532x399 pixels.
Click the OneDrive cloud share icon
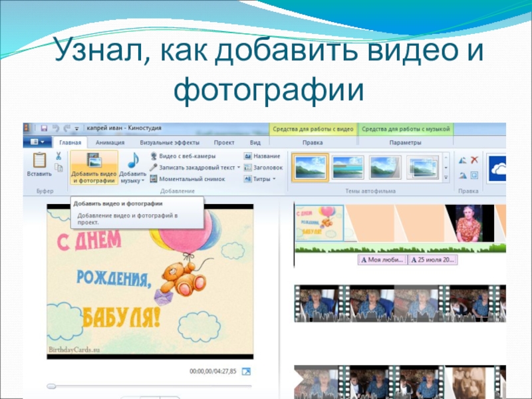pos(497,169)
